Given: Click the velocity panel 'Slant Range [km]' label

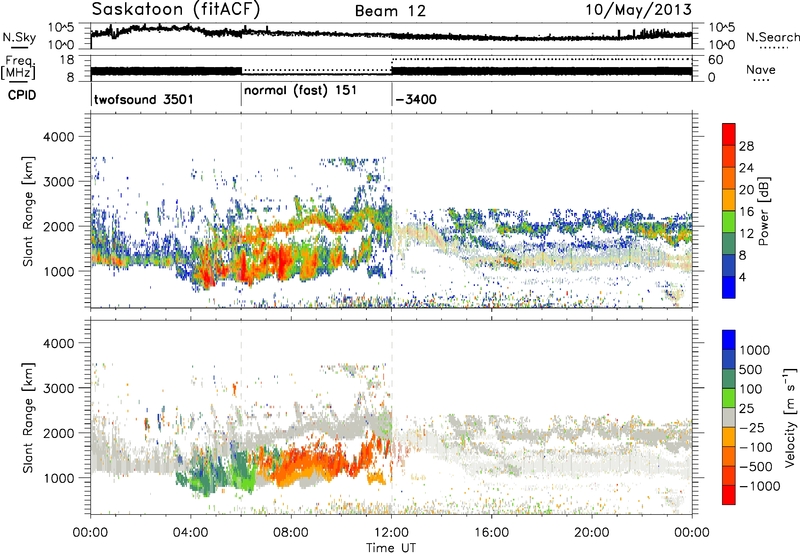Looking at the screenshot, I should coord(29,418).
